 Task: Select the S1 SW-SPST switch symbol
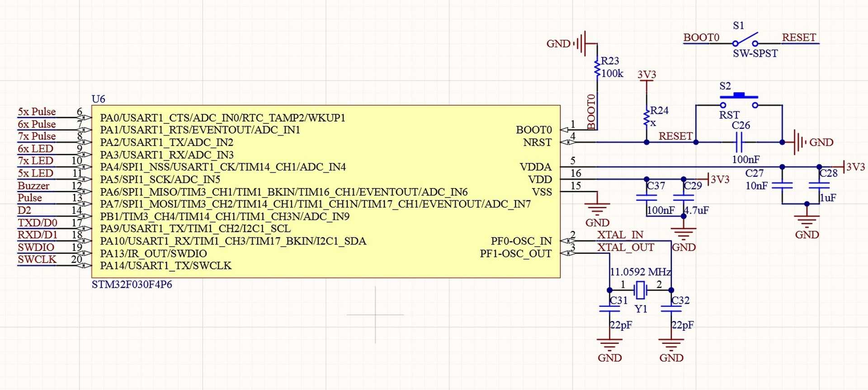coord(745,41)
